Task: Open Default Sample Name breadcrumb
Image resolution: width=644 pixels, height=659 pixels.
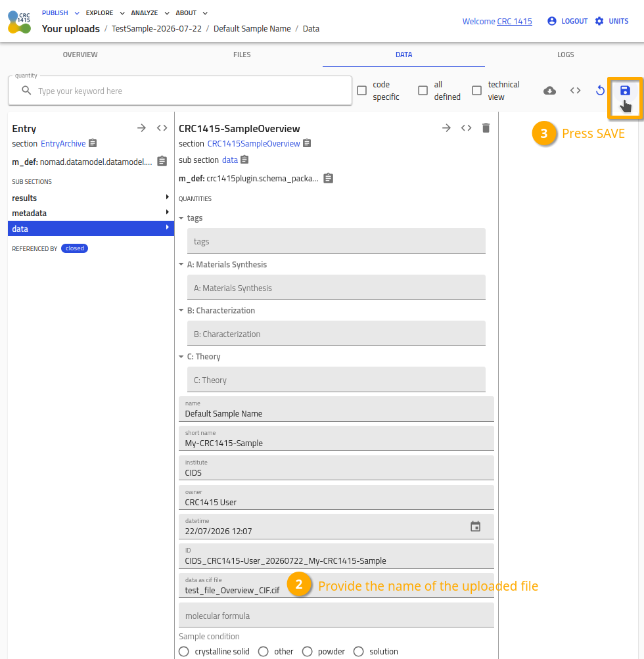Action: coord(252,28)
